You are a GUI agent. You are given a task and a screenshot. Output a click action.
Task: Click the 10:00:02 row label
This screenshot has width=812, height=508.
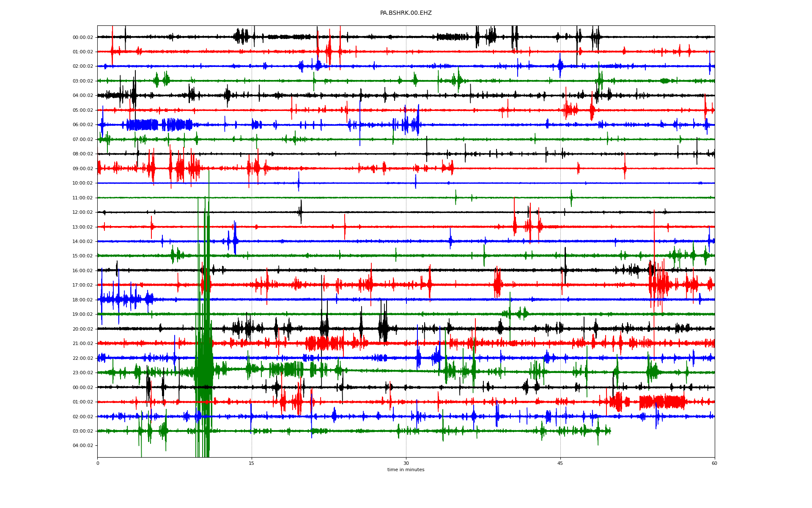coord(82,183)
